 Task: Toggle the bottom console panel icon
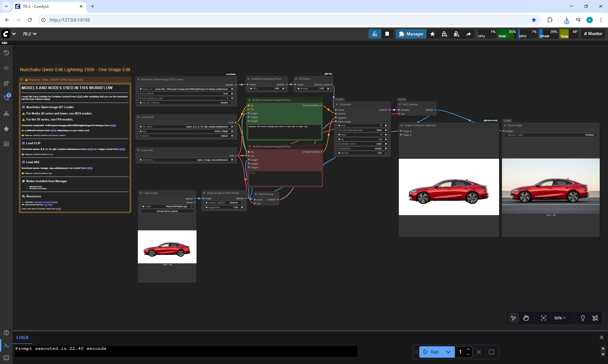tap(6, 345)
